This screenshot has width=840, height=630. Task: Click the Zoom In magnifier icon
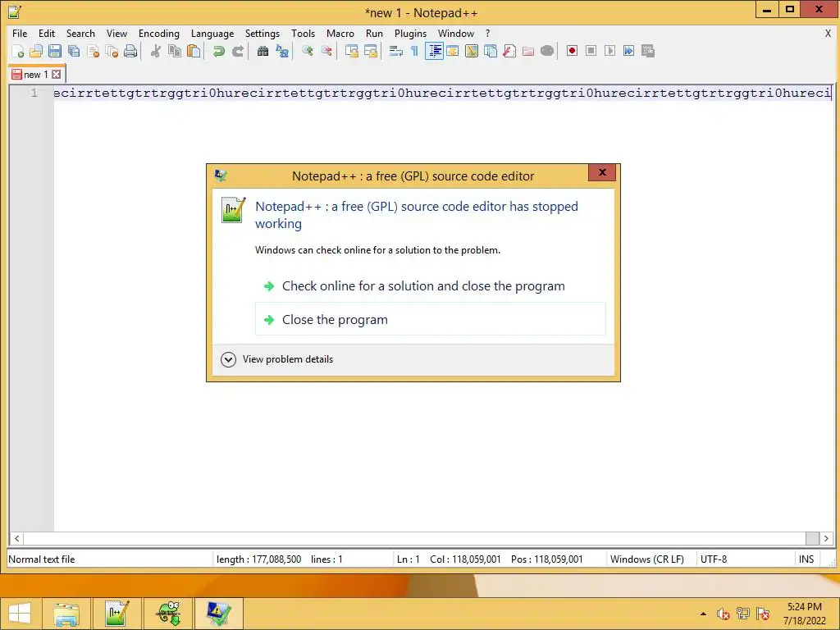point(307,52)
